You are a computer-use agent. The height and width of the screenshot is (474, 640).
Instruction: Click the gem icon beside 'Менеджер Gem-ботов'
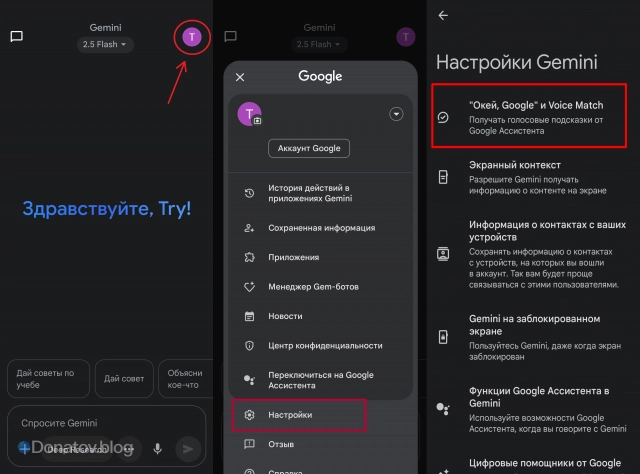249,287
